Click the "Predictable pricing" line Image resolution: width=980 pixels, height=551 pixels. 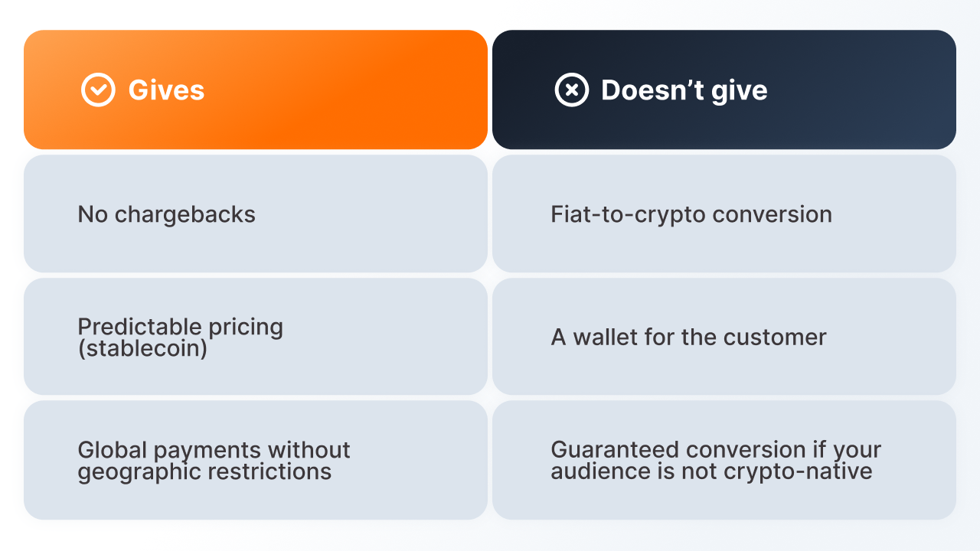click(x=180, y=328)
